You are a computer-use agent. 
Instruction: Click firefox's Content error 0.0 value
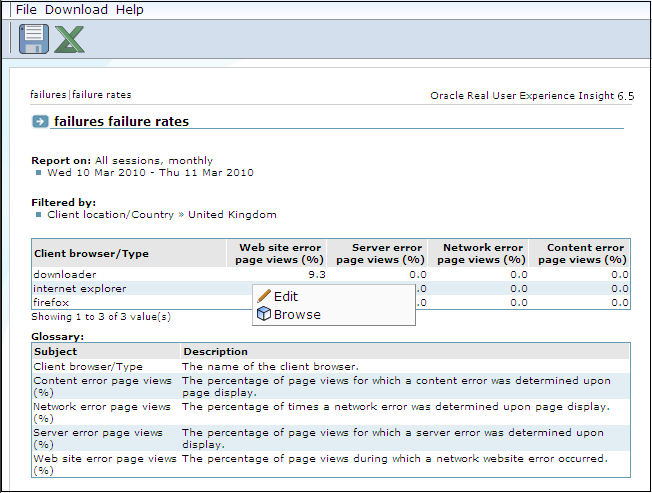point(620,302)
